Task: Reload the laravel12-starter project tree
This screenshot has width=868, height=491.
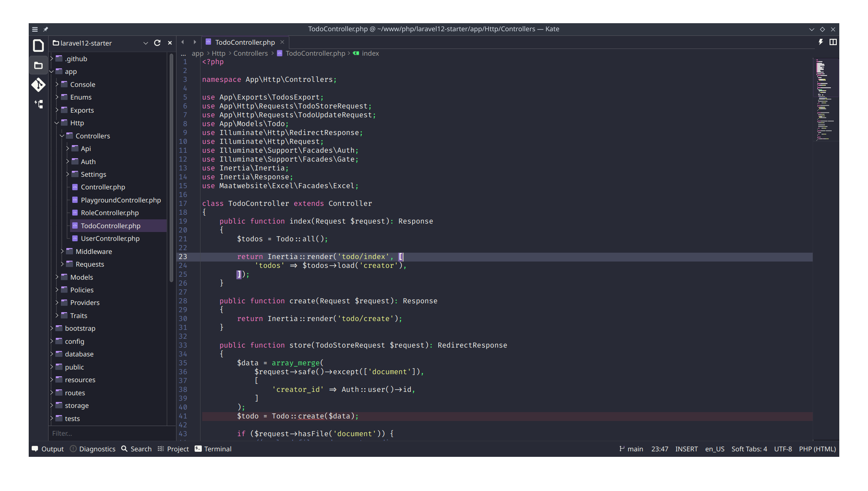Action: click(157, 43)
